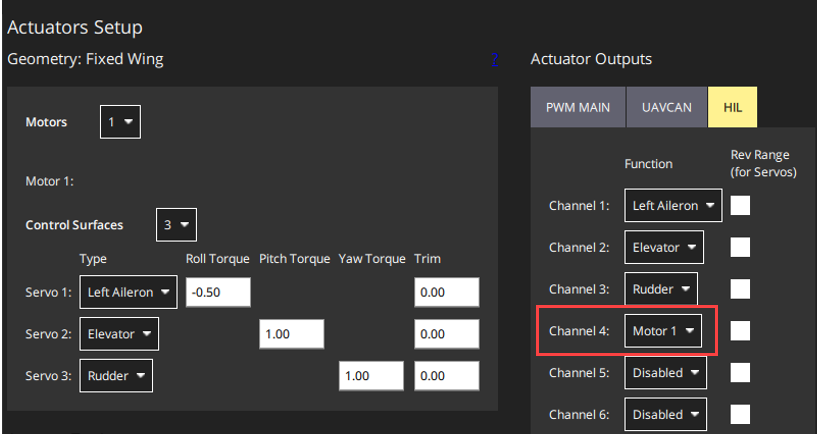Click Servo 2 Pitch Torque field
Screen dimensions: 817x434
(291, 334)
